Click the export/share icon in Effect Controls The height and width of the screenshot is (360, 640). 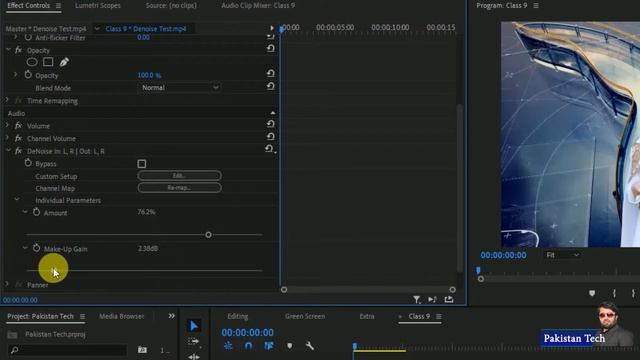pos(449,300)
